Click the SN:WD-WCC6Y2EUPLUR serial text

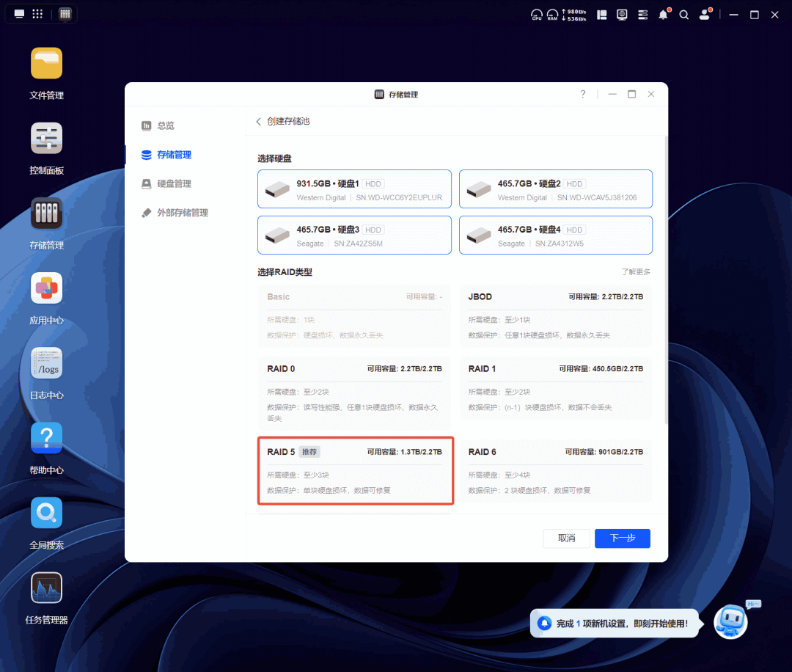pyautogui.click(x=399, y=197)
